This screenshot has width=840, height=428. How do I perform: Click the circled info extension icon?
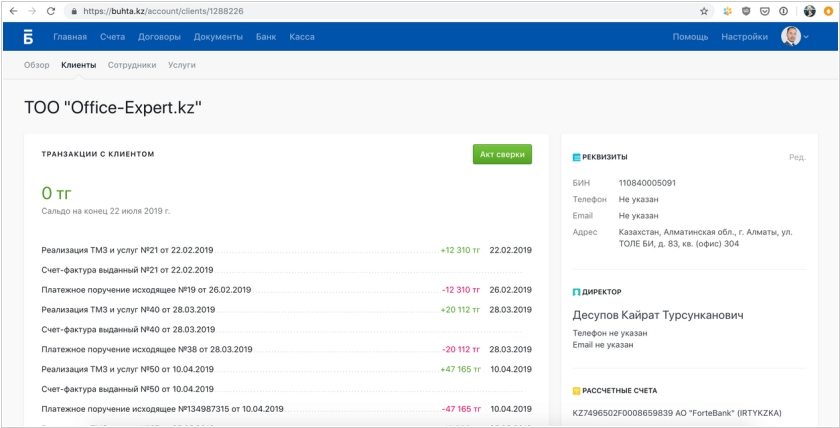[784, 11]
